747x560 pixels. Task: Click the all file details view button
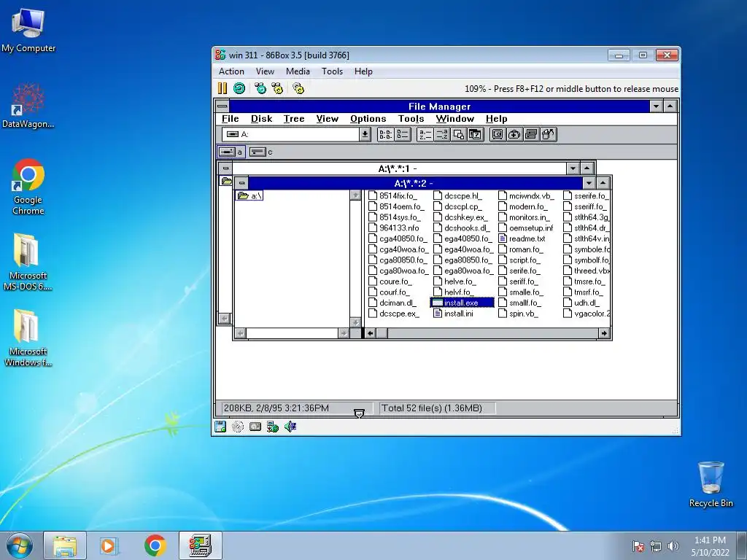[x=403, y=134]
